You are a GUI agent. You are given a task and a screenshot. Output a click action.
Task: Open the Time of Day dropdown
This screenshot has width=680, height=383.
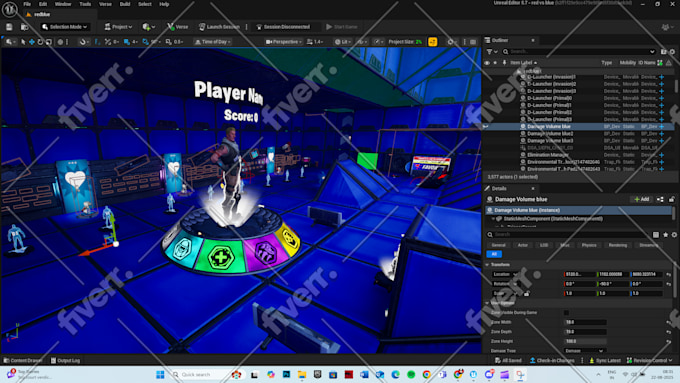pyautogui.click(x=212, y=42)
